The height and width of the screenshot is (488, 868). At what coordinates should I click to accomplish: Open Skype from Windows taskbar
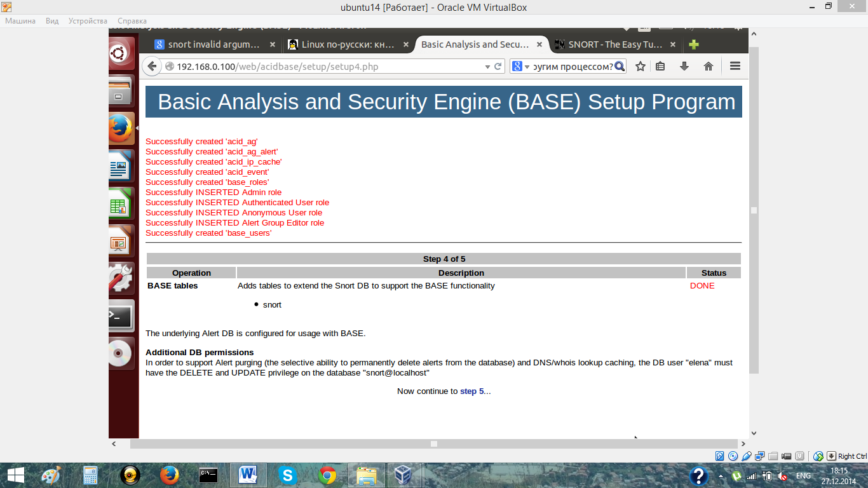287,475
